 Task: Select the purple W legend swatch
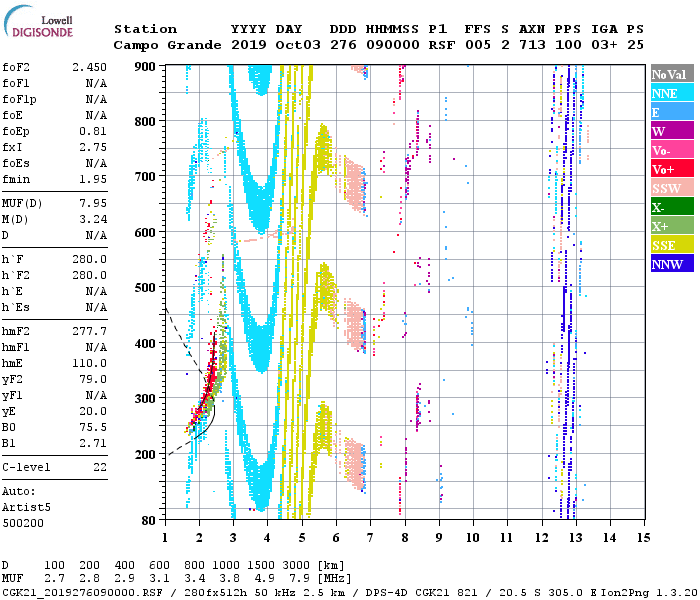671,131
